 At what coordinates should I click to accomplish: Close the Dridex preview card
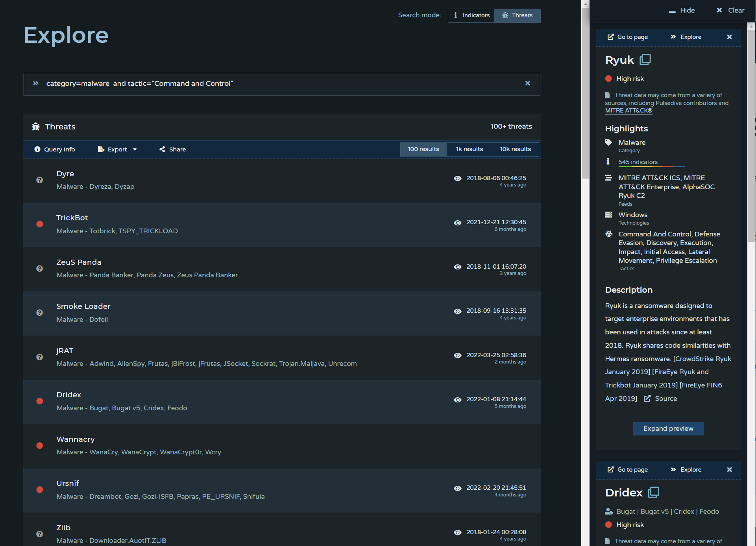(x=730, y=470)
